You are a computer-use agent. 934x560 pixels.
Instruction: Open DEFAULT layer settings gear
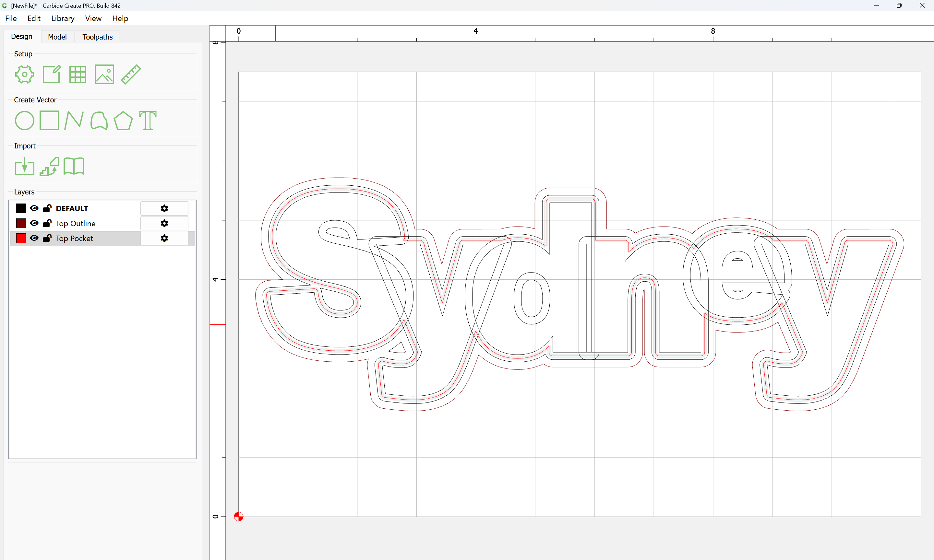pyautogui.click(x=164, y=208)
